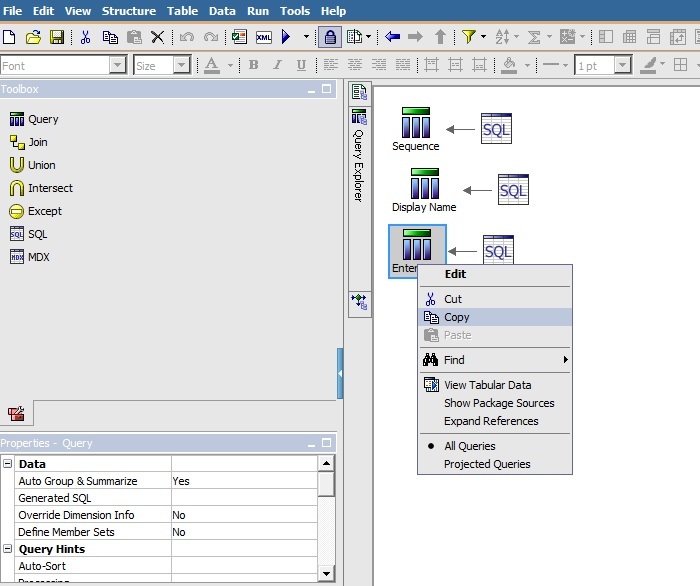This screenshot has height=586, width=700.
Task: Click the properties scrollbar down arrow
Action: coord(326,574)
